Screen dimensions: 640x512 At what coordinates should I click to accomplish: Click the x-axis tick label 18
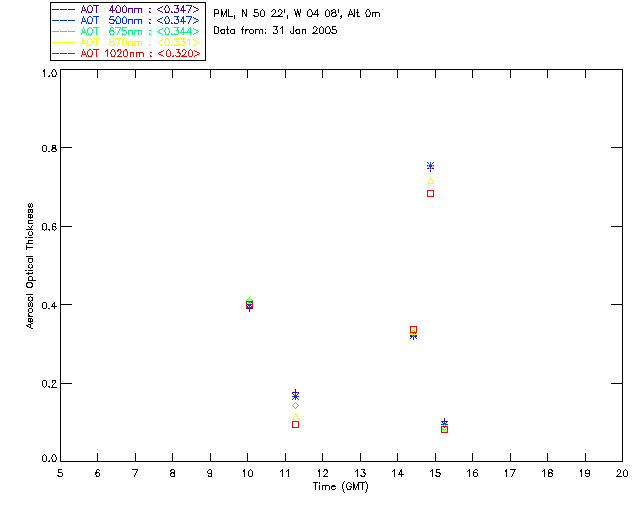pyautogui.click(x=548, y=474)
